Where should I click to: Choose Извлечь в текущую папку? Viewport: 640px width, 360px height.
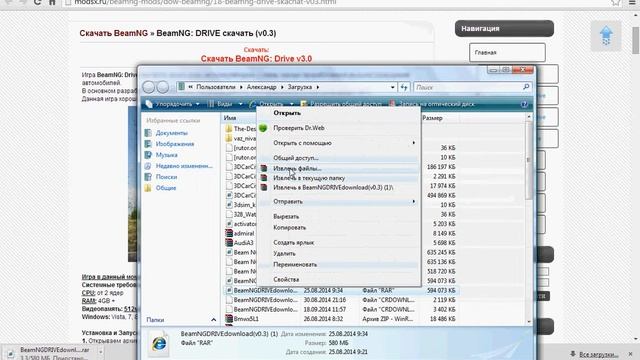309,178
